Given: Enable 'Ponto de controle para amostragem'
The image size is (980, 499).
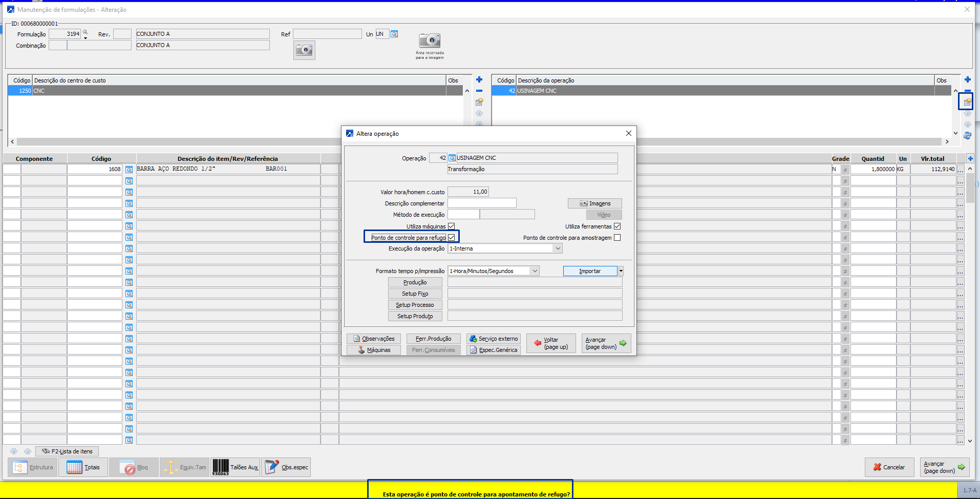Looking at the screenshot, I should [x=617, y=237].
